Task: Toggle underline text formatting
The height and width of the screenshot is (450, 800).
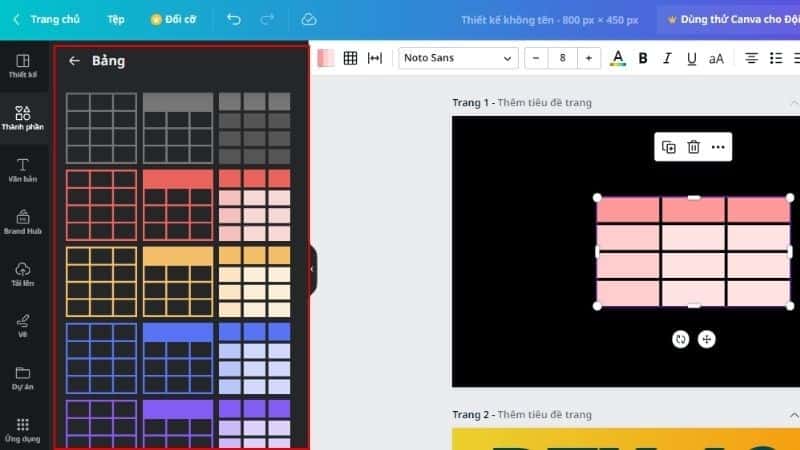Action: (691, 58)
